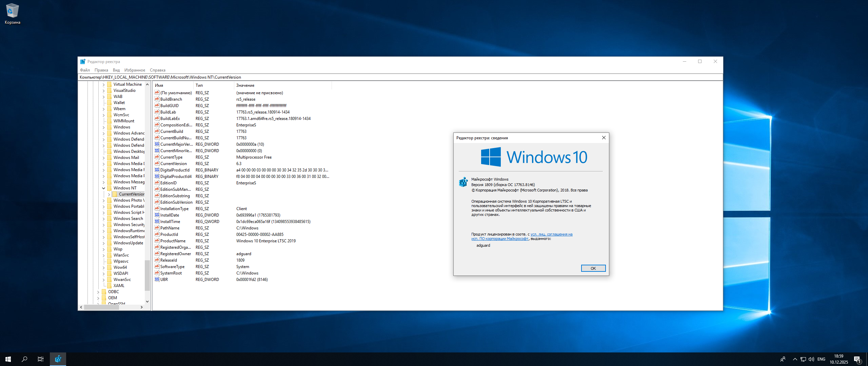Expand the WindowsUpdate tree node
The height and width of the screenshot is (366, 868).
point(104,243)
